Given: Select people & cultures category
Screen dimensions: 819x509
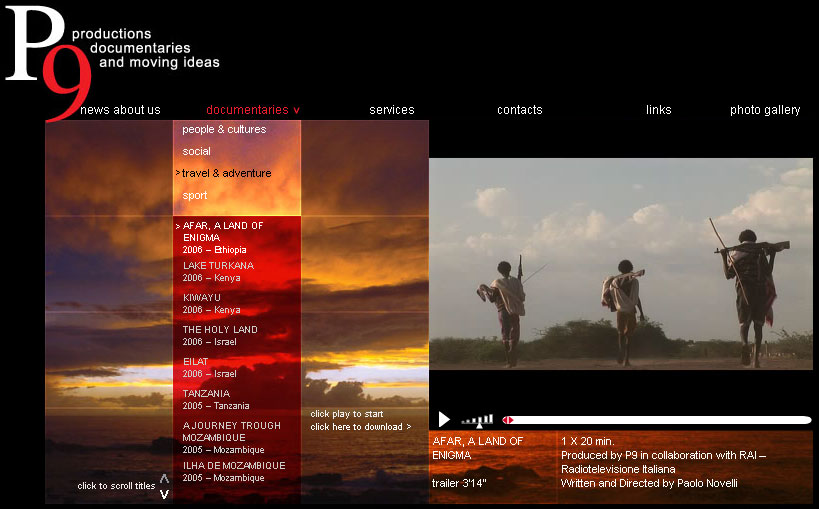Looking at the screenshot, I should tap(224, 130).
